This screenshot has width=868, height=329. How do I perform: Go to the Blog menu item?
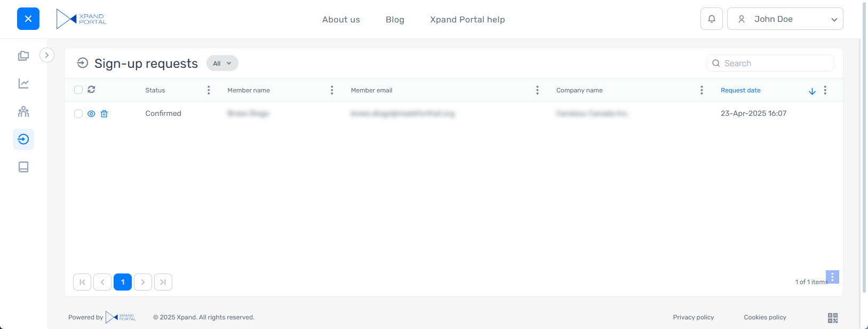[395, 20]
